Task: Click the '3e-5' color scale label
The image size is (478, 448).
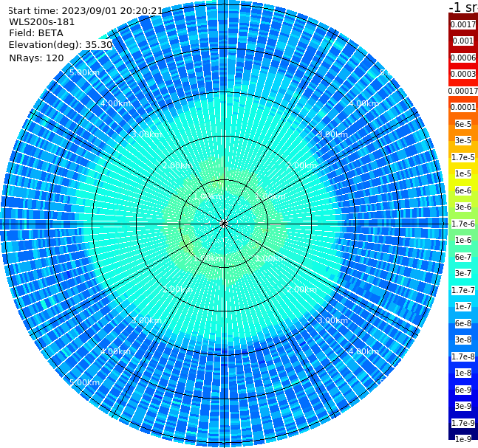Action: (x=463, y=140)
